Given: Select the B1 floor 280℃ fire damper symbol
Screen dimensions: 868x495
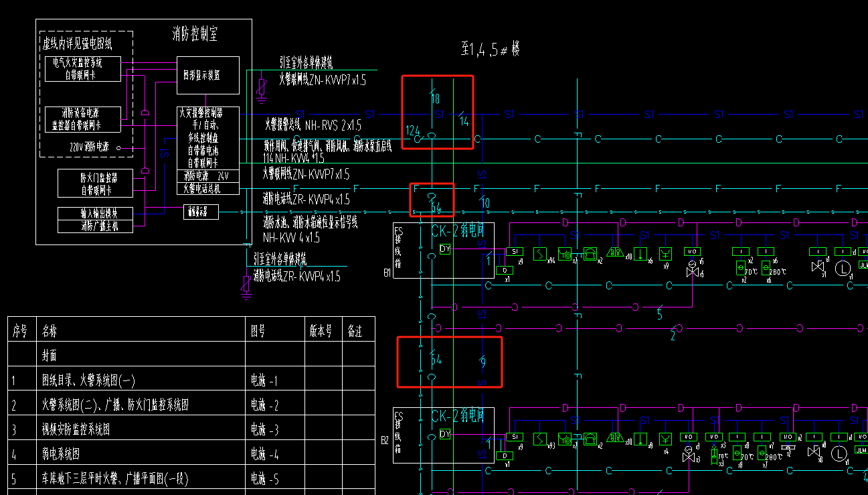Looking at the screenshot, I should coord(766,268).
